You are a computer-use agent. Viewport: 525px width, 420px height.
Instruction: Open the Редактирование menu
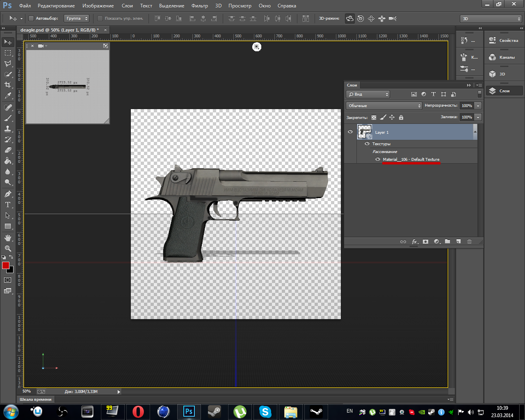coord(56,6)
